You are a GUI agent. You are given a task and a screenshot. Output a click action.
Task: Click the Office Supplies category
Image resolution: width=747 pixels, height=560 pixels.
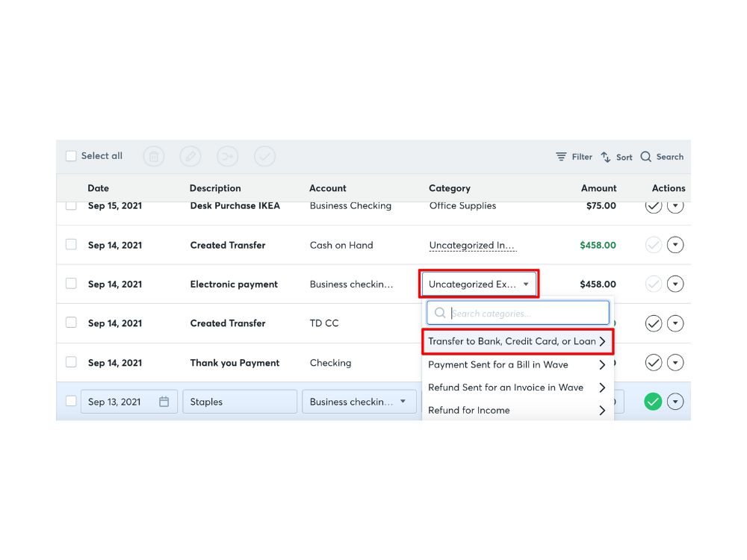[462, 206]
